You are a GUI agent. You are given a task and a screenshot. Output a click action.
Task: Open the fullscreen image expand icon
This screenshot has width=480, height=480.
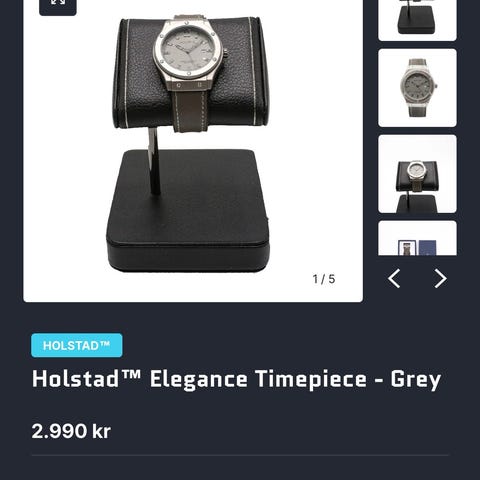point(58,5)
